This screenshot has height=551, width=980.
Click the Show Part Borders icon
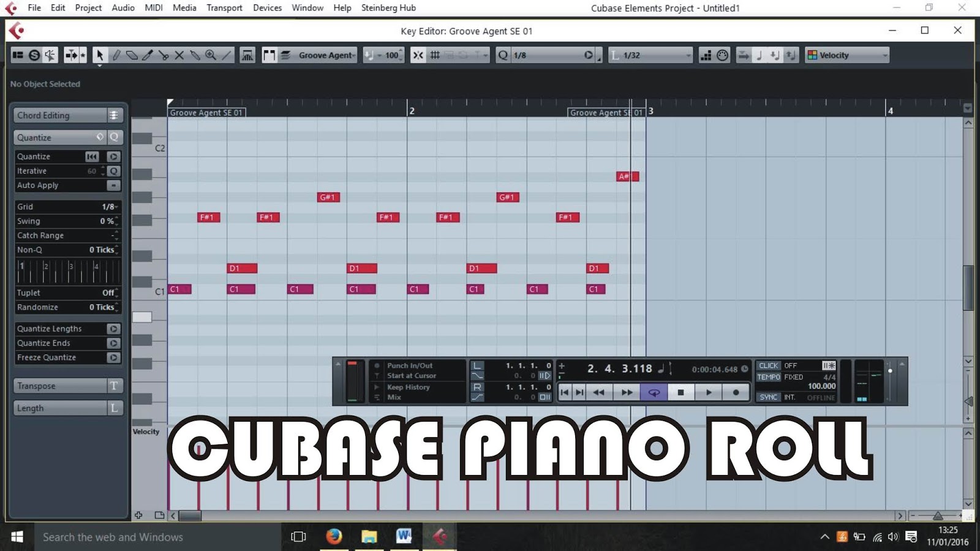(269, 55)
